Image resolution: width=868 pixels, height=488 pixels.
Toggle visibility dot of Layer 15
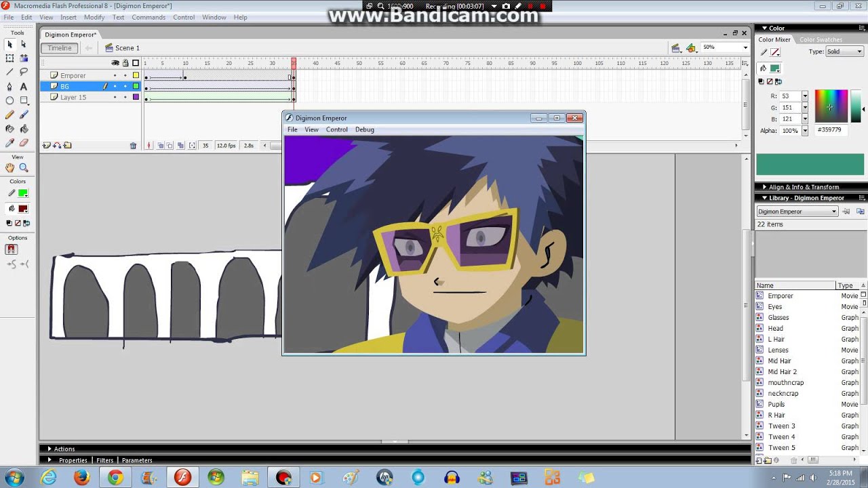115,98
